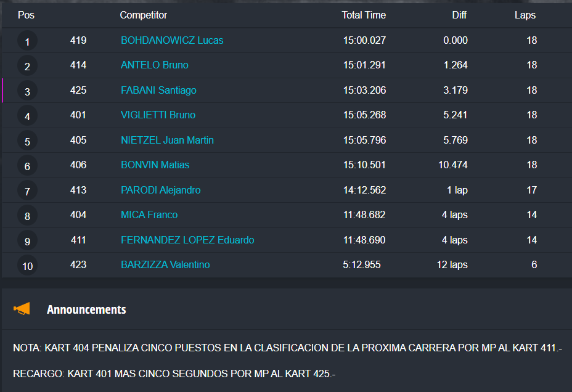The image size is (572, 392).
Task: Open competitor ANTELO Bruno
Action: pos(155,65)
